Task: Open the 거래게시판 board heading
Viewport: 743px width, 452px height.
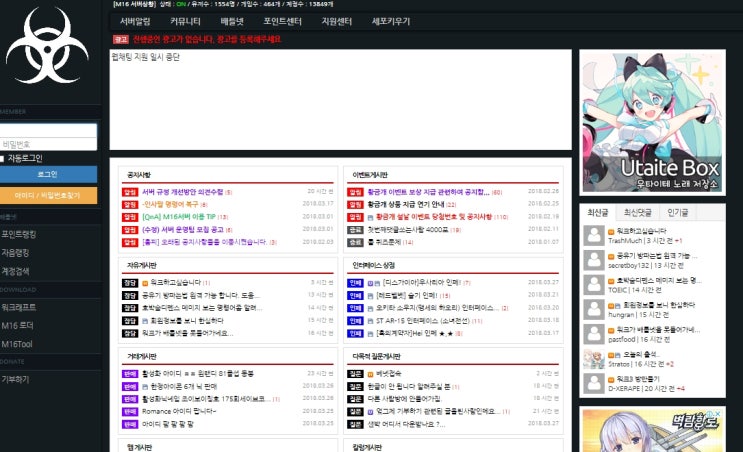Action: click(142, 356)
